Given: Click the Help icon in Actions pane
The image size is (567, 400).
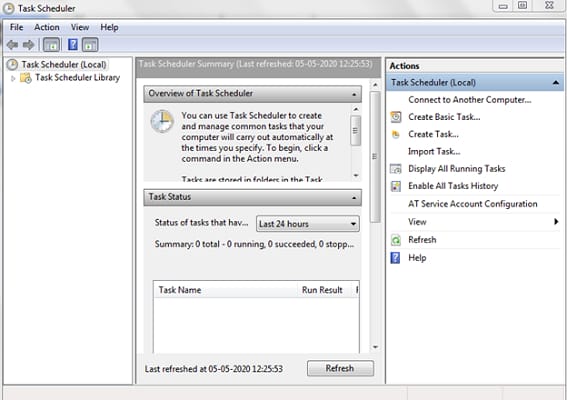Looking at the screenshot, I should point(396,258).
